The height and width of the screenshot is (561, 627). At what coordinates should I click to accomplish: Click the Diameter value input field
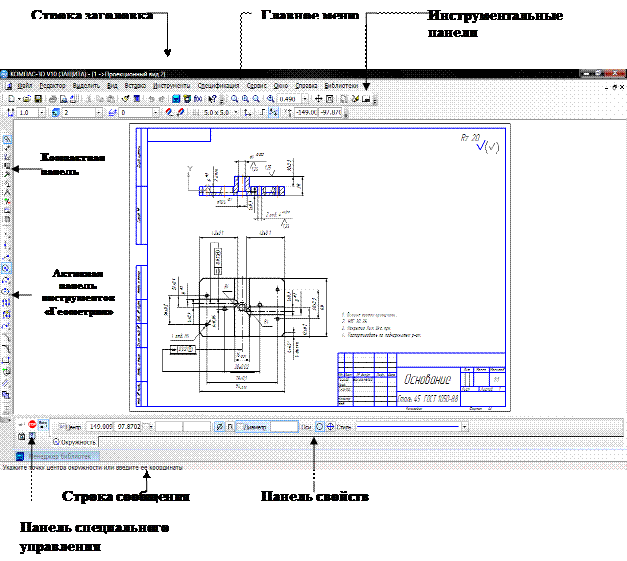click(x=284, y=427)
